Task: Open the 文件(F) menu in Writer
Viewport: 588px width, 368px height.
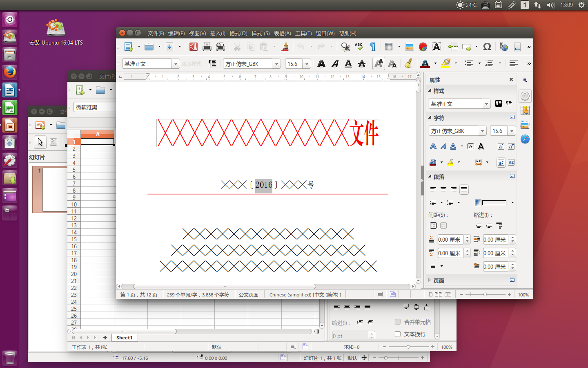Action: [x=156, y=34]
